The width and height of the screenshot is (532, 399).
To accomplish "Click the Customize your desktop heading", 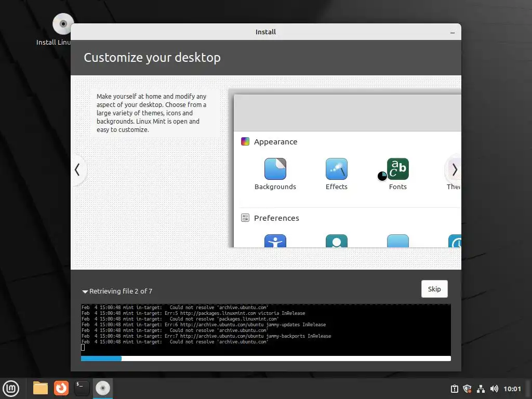I will (x=152, y=58).
